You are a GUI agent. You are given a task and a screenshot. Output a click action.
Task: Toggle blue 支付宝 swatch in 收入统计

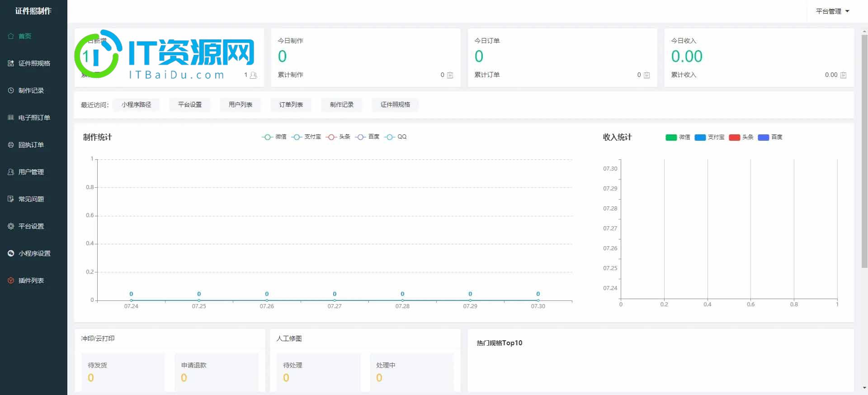[700, 137]
